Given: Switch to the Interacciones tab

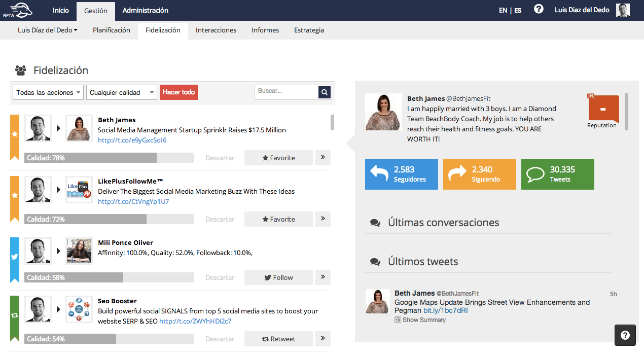Looking at the screenshot, I should coord(216,30).
